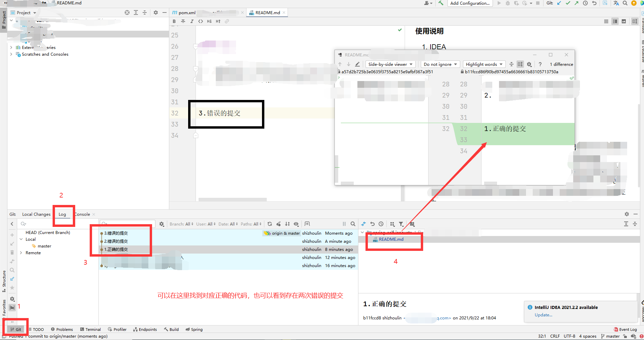The image size is (644, 340).
Task: Click the Code span icon in Markdown toolbar
Action: pos(201,21)
